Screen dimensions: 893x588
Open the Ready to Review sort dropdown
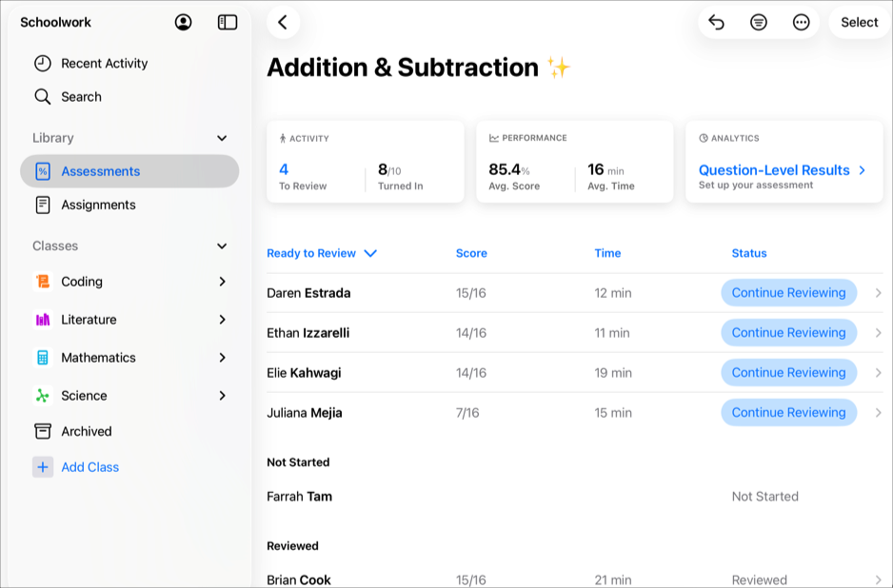[x=320, y=253]
